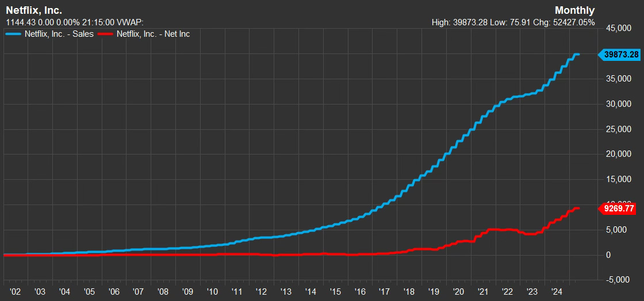The height and width of the screenshot is (301, 644).
Task: Click the '18 year marker
Action: (x=409, y=292)
